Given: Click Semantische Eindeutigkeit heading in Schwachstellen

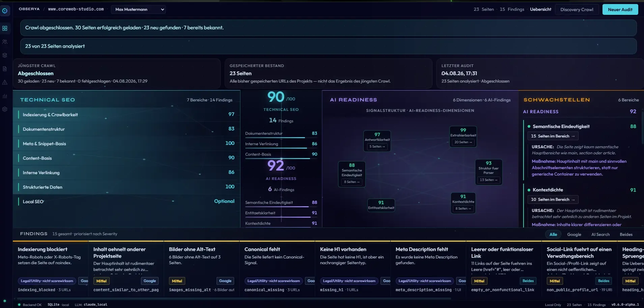Looking at the screenshot, I should pyautogui.click(x=561, y=126).
